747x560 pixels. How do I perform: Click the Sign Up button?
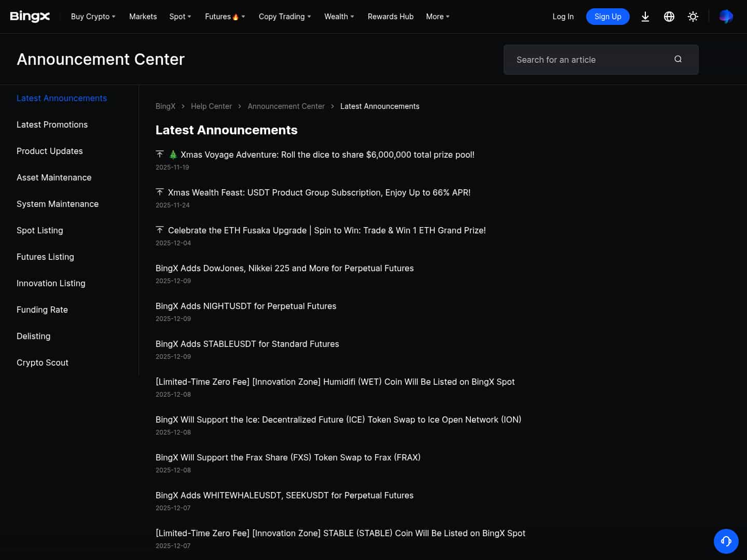[607, 17]
